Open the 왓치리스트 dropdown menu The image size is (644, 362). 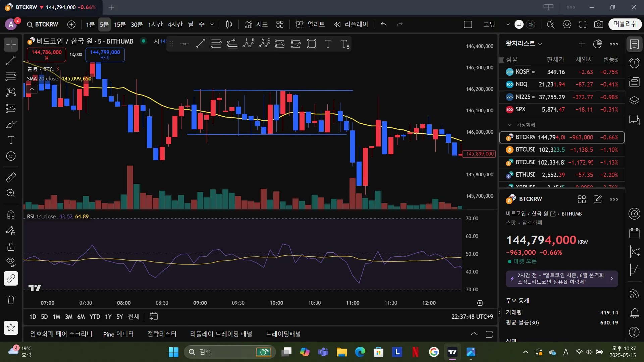pos(524,44)
